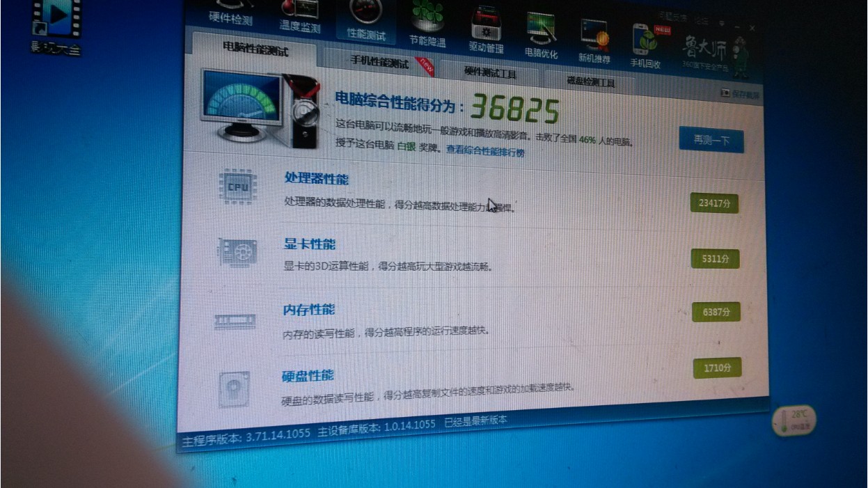Open the 电脑优化 PC optimization section
The height and width of the screenshot is (488, 868).
tap(542, 35)
